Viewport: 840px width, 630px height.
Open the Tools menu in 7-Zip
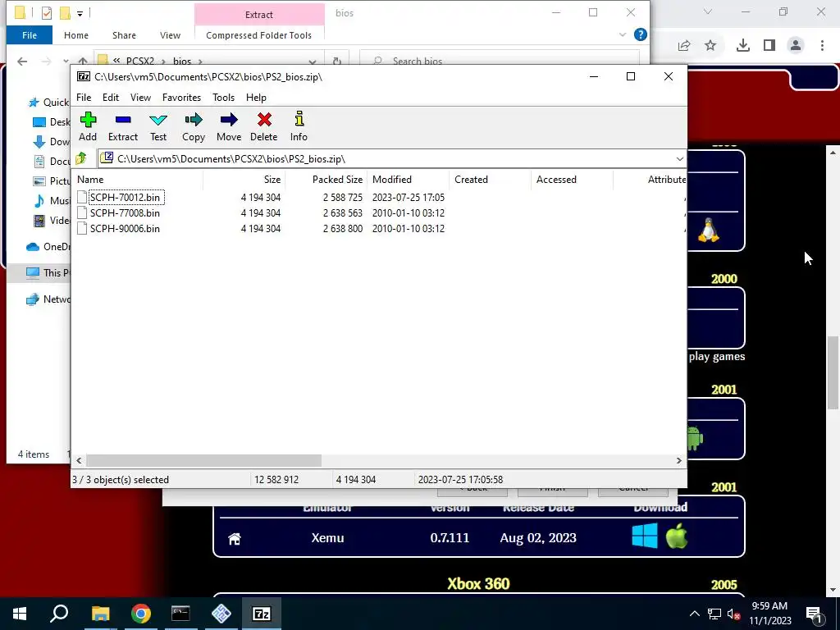pyautogui.click(x=223, y=98)
